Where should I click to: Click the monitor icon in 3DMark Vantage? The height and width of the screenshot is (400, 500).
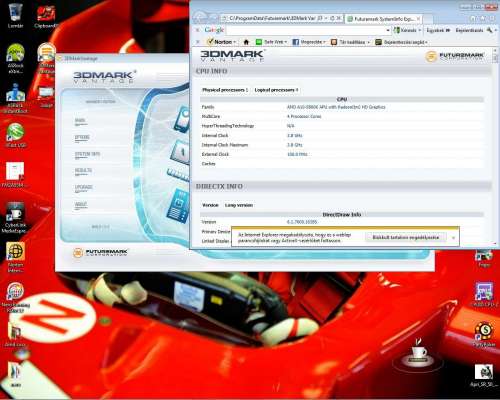click(x=181, y=153)
